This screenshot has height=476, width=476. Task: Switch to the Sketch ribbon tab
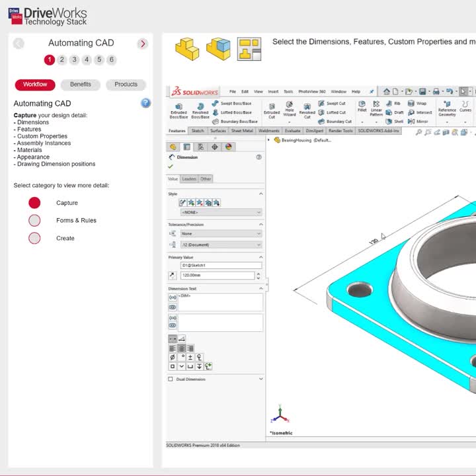(198, 131)
